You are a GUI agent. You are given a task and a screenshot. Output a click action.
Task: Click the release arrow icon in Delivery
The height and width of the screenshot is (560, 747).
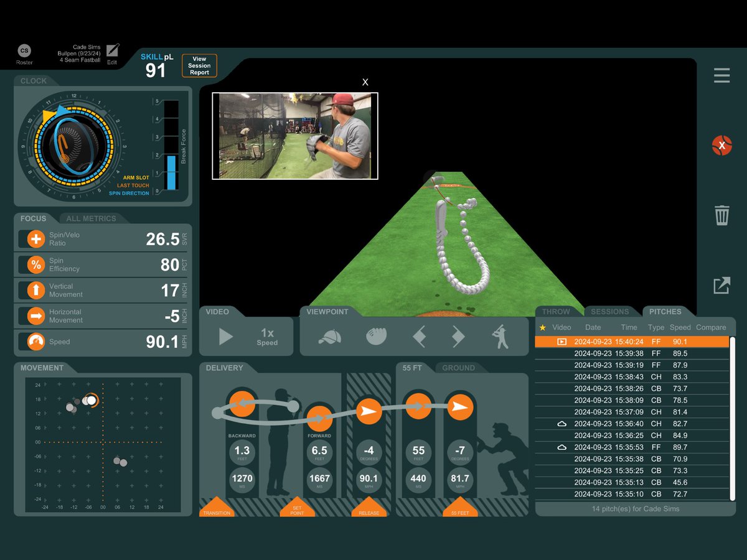[x=369, y=411]
